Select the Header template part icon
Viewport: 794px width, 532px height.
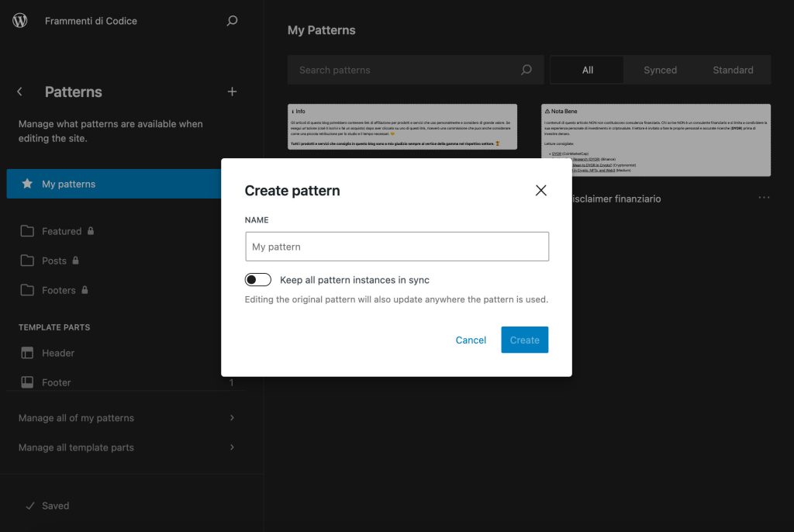pos(29,353)
